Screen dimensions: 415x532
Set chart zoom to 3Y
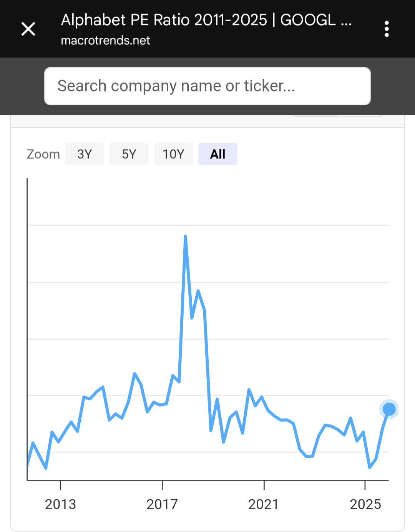click(85, 154)
